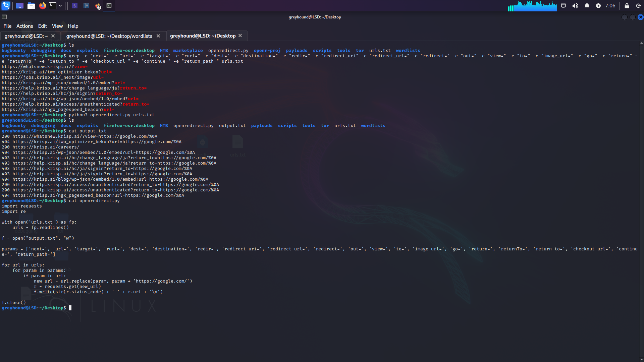Maximize the terminal window
The height and width of the screenshot is (362, 644).
632,17
